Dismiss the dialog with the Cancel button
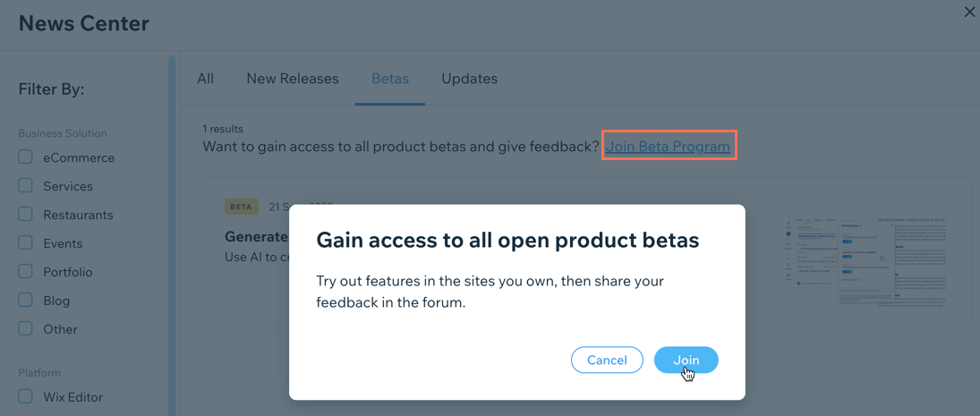Screen dimensions: 980x416 click(607, 360)
